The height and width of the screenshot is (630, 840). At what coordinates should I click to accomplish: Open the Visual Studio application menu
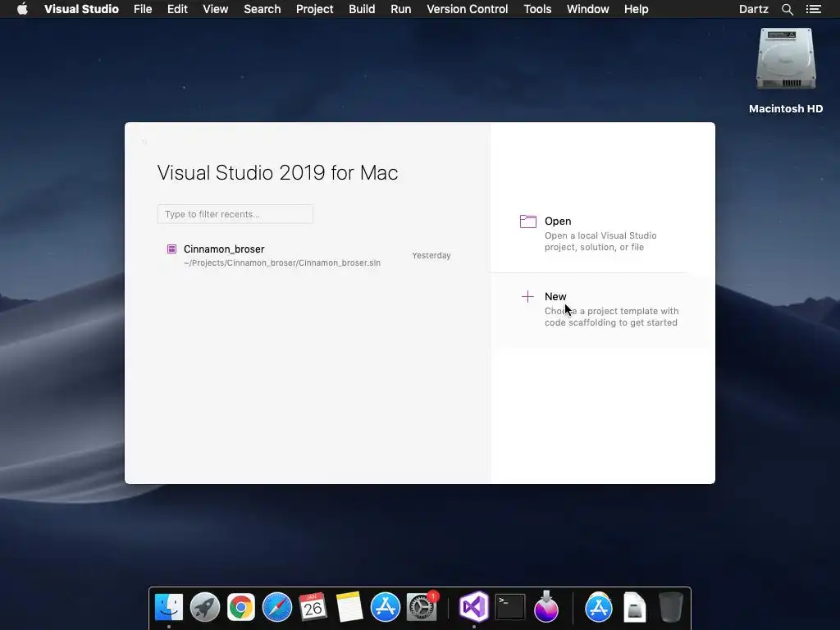[x=81, y=9]
